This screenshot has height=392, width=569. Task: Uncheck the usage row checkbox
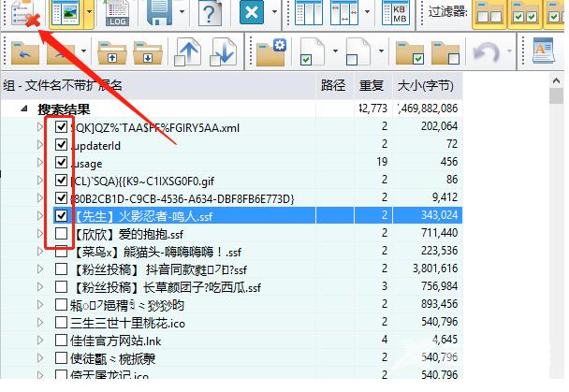(61, 163)
